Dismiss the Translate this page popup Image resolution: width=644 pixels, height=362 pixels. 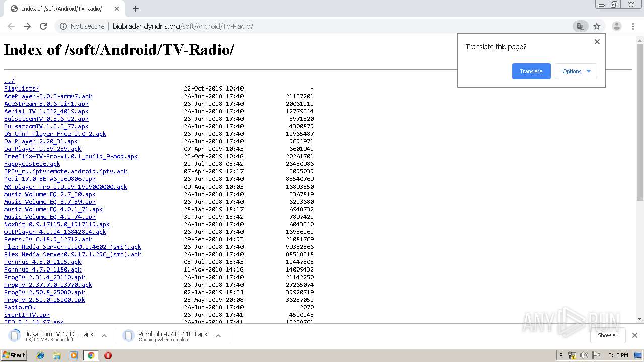tap(597, 42)
